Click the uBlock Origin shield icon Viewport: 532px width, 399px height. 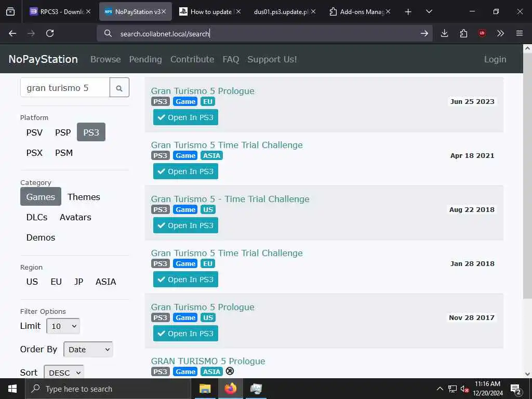coord(482,33)
